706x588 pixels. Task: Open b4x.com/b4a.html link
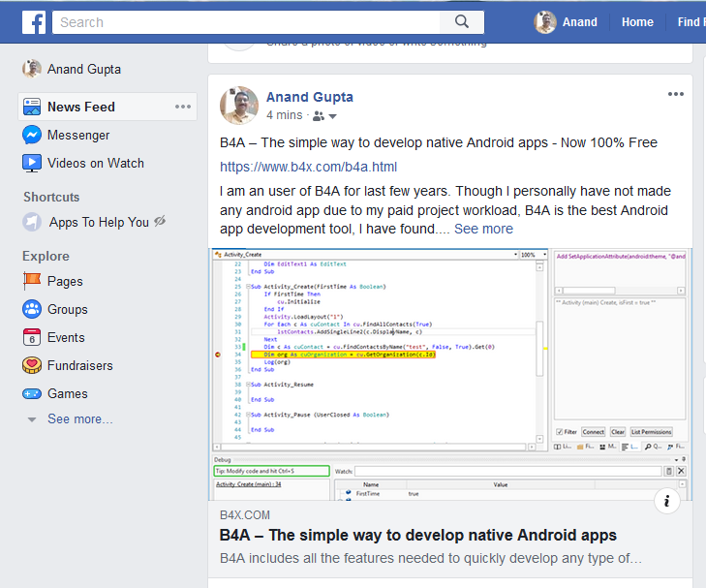tap(308, 167)
